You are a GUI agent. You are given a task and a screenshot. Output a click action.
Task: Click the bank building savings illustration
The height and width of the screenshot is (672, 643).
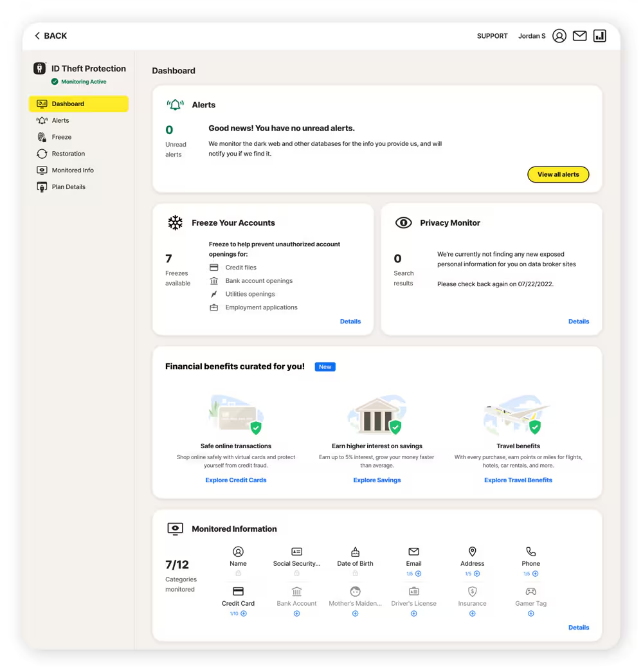coord(377,414)
